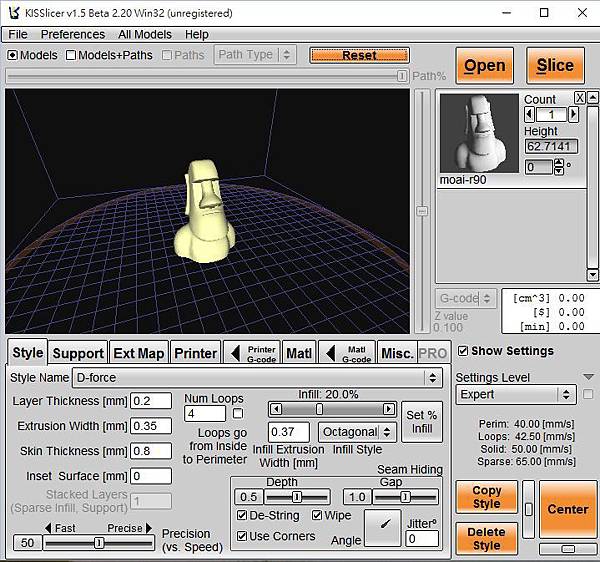This screenshot has width=600, height=562.
Task: Click the Jitter degrees input field
Action: pos(422,538)
